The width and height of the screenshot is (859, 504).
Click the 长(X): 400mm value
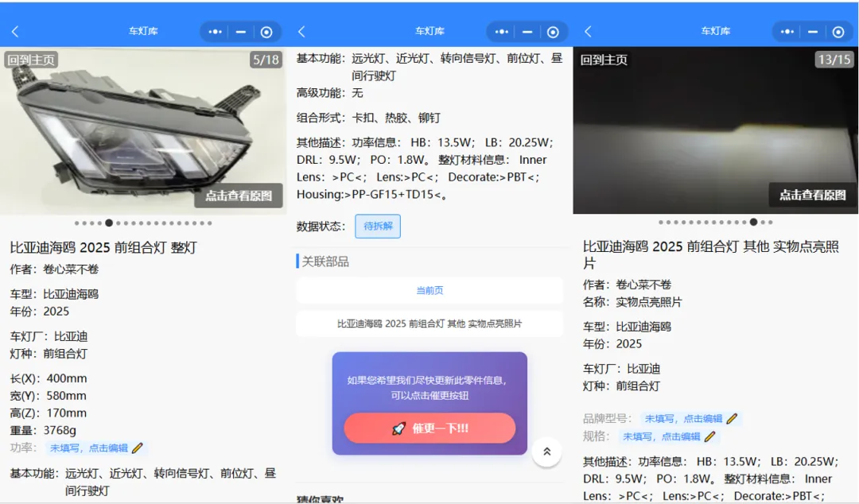(49, 378)
